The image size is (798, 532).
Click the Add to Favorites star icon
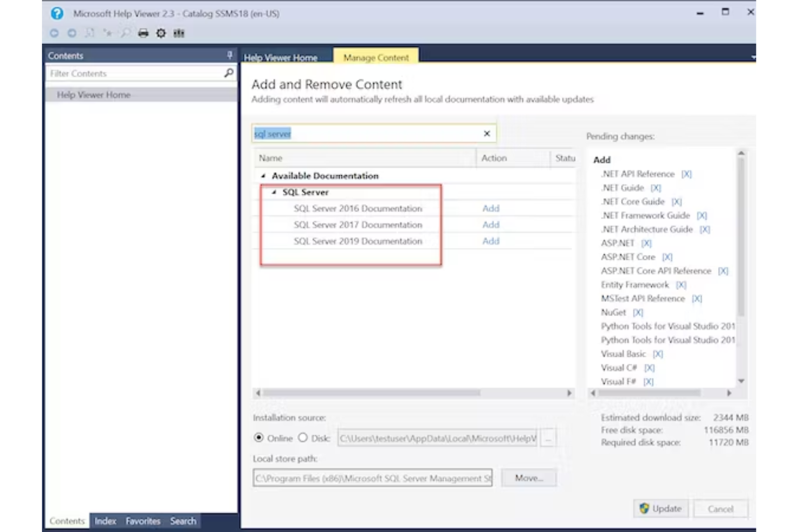[x=108, y=33]
